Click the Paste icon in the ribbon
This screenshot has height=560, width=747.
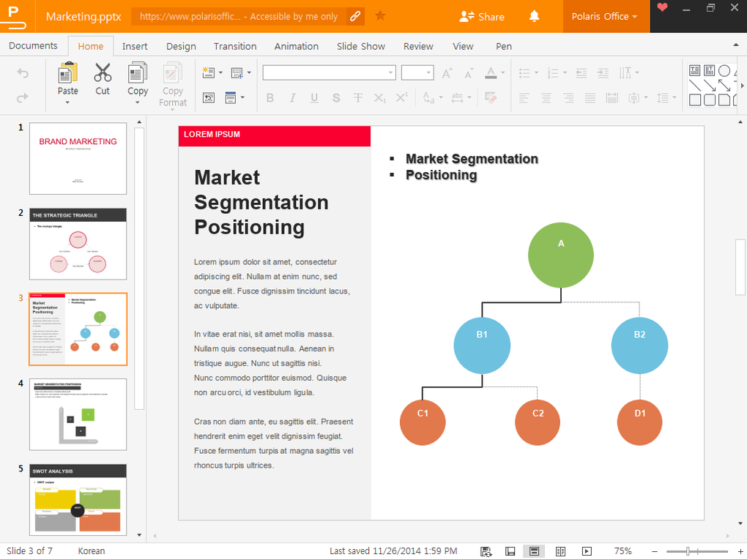click(67, 73)
